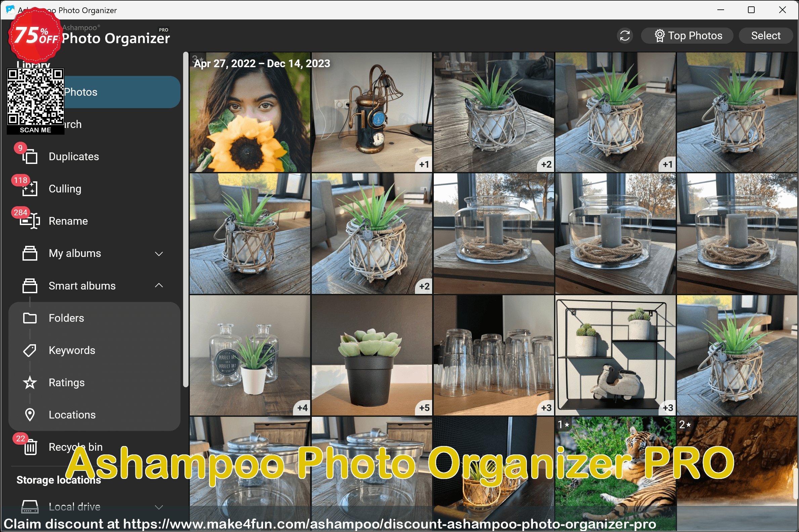Click the Rename text-cursor icon
Screen dimensions: 799x532
tap(30, 221)
